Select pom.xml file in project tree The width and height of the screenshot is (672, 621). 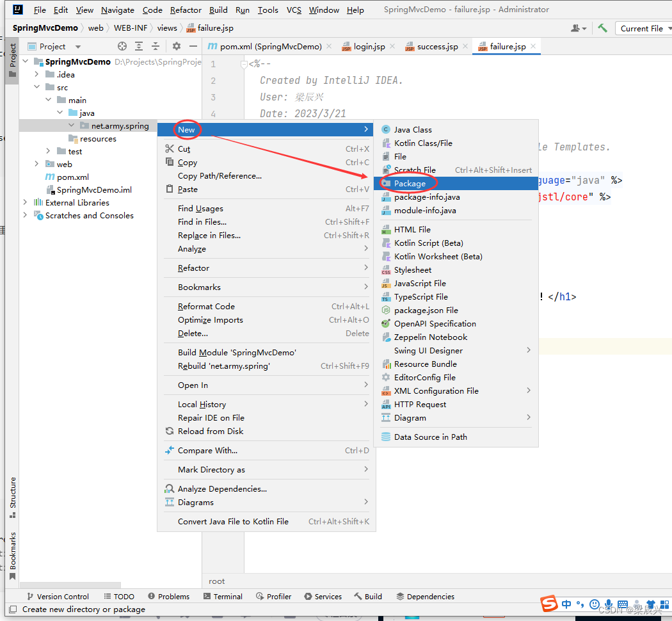pos(67,177)
